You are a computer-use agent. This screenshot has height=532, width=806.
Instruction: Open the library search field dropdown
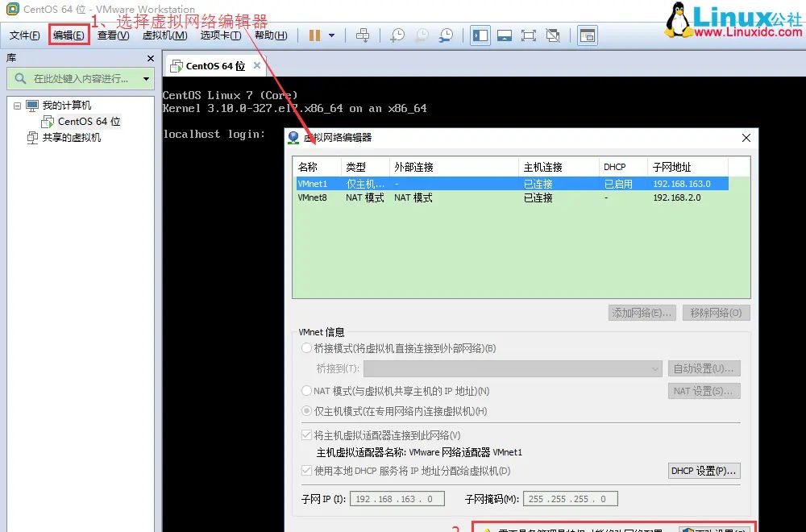147,78
